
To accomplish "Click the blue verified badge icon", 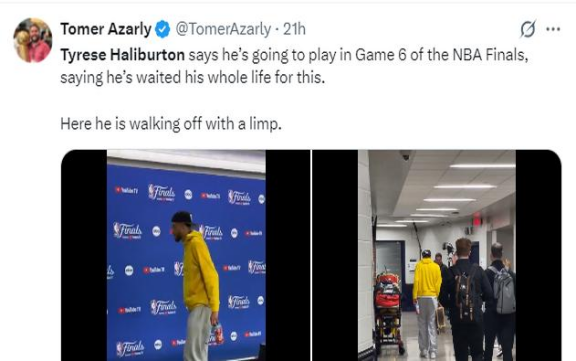I will (x=162, y=29).
